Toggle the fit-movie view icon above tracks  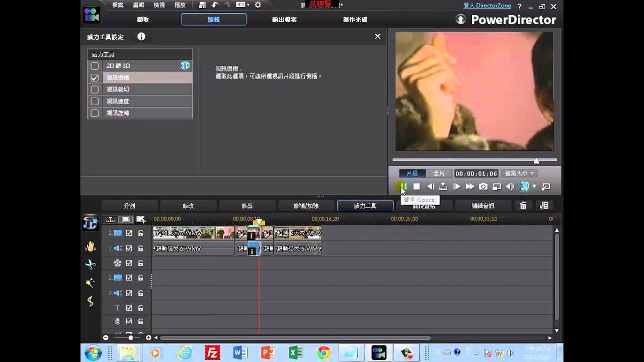click(125, 219)
